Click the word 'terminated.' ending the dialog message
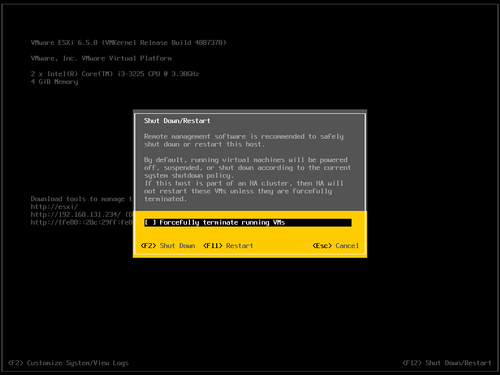The height and width of the screenshot is (375, 500). [x=165, y=199]
